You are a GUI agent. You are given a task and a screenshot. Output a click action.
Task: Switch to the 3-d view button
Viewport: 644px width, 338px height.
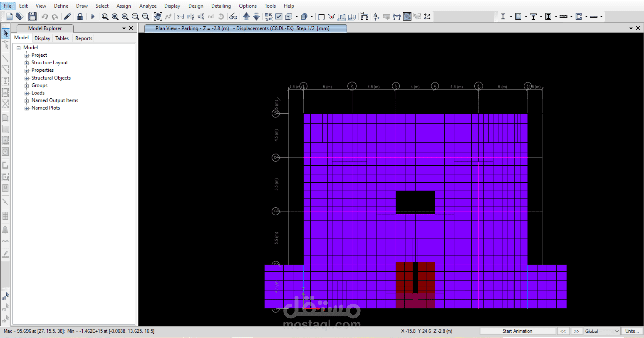[x=180, y=16]
